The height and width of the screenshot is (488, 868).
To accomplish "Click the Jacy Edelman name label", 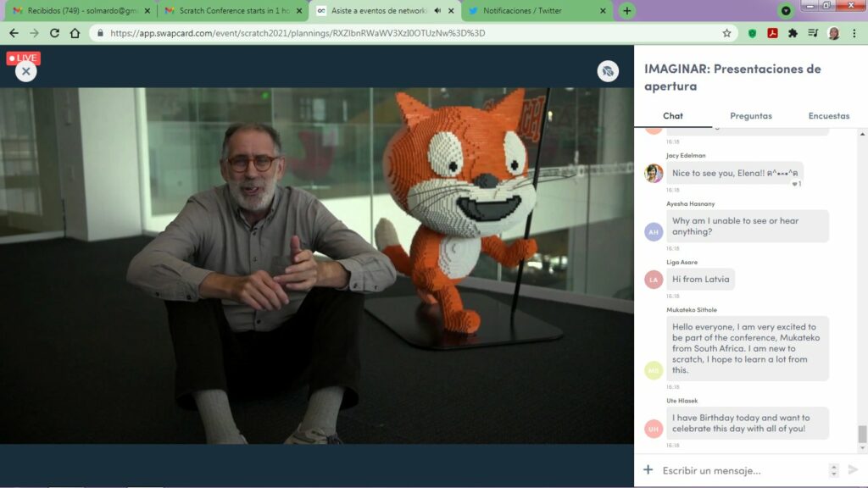I will click(686, 156).
